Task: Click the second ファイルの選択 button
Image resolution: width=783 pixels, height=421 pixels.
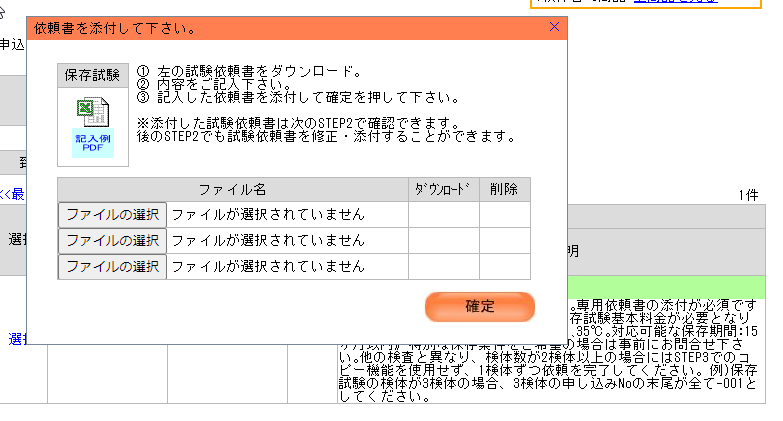Action: tap(112, 240)
